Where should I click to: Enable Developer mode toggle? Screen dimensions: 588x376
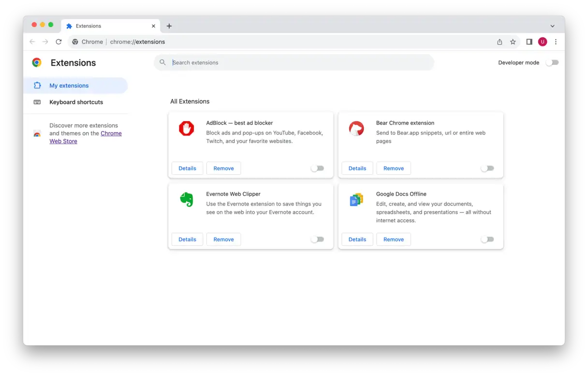coord(552,62)
